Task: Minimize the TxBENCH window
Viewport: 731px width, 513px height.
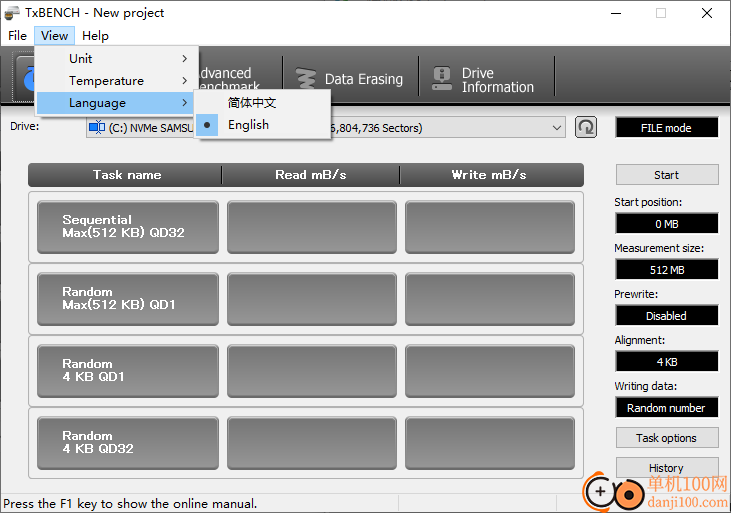Action: [616, 13]
